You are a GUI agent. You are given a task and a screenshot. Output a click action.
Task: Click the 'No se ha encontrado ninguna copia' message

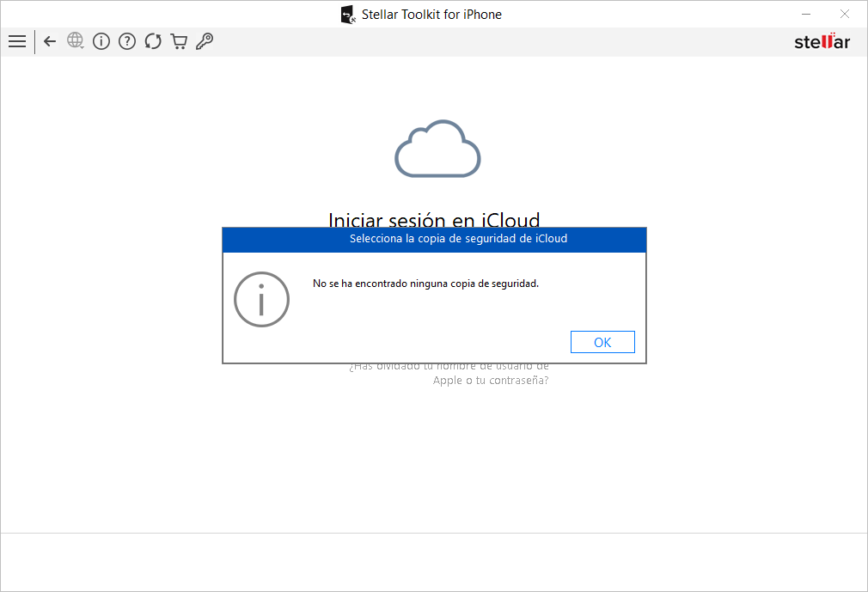pyautogui.click(x=425, y=284)
